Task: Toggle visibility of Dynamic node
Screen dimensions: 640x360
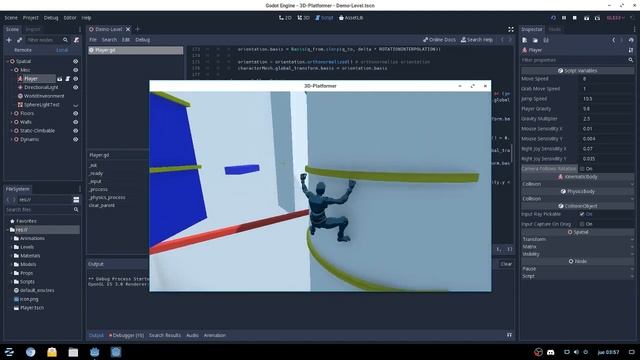Action: click(76, 139)
